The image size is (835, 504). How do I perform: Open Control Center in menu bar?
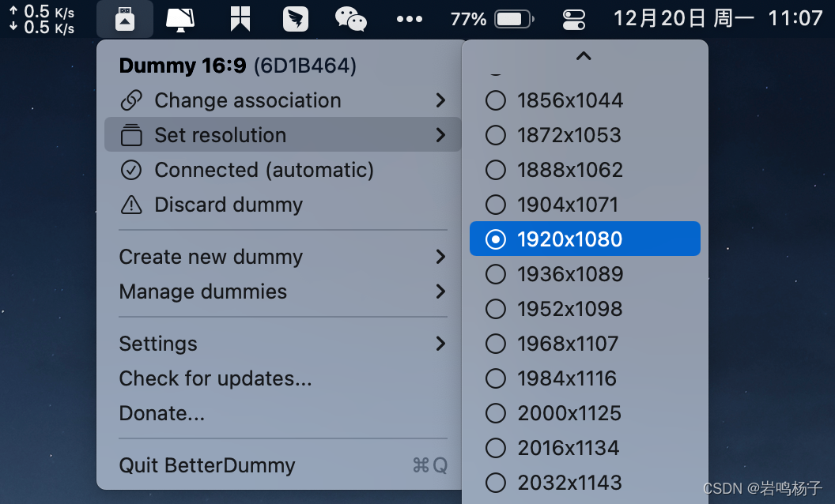(x=574, y=20)
